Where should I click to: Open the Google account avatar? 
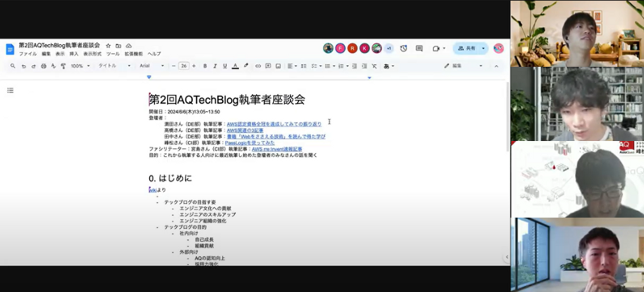click(x=499, y=48)
